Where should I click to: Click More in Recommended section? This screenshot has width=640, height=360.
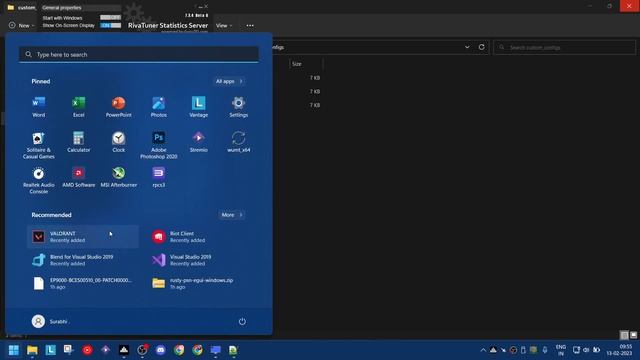tap(231, 215)
